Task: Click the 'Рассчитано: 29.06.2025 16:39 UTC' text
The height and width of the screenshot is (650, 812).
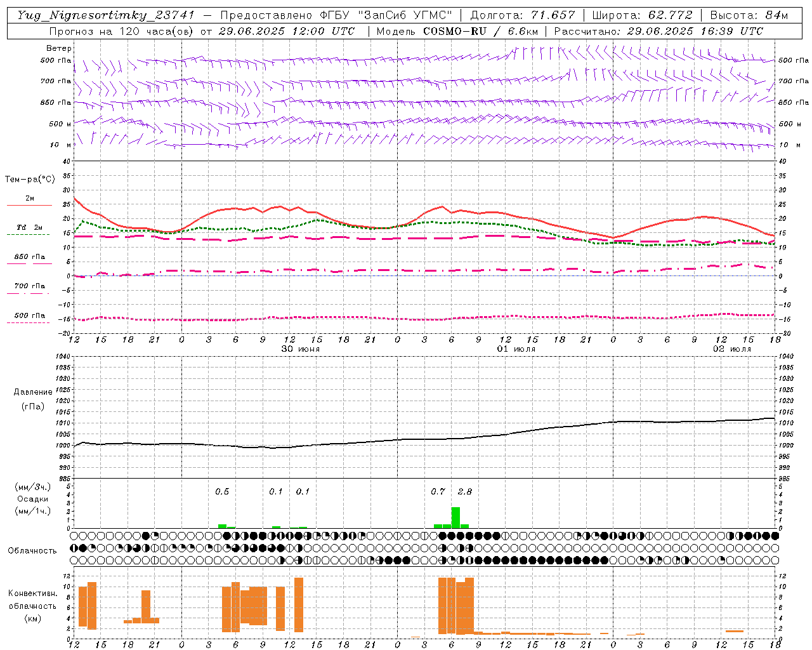Action: pos(658,31)
